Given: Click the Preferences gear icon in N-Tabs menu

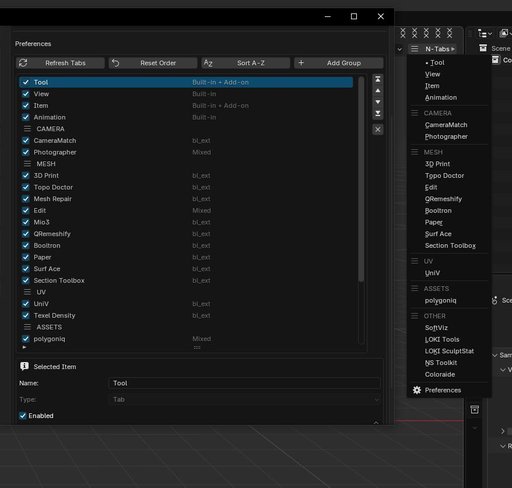Looking at the screenshot, I should 417,390.
